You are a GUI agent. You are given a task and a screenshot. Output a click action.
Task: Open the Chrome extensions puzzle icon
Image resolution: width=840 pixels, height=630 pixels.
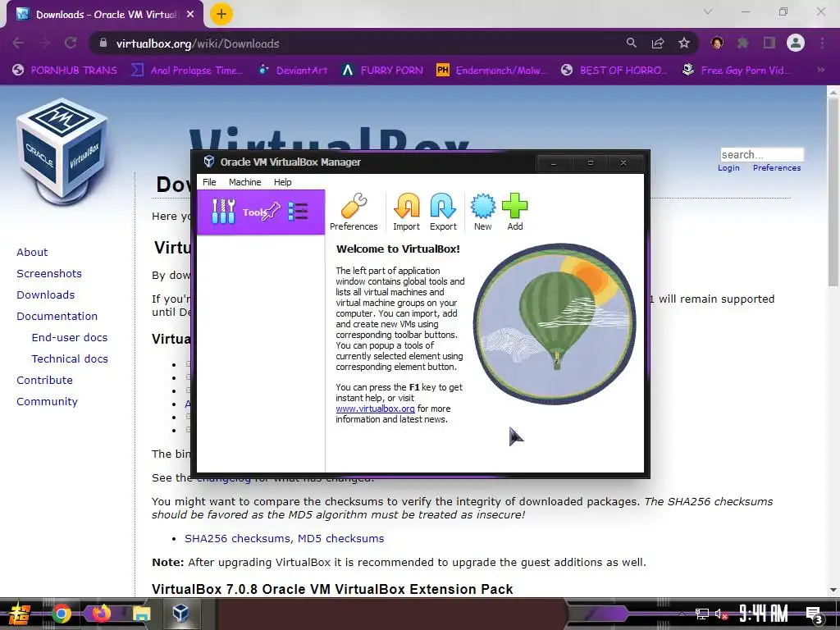pyautogui.click(x=743, y=43)
